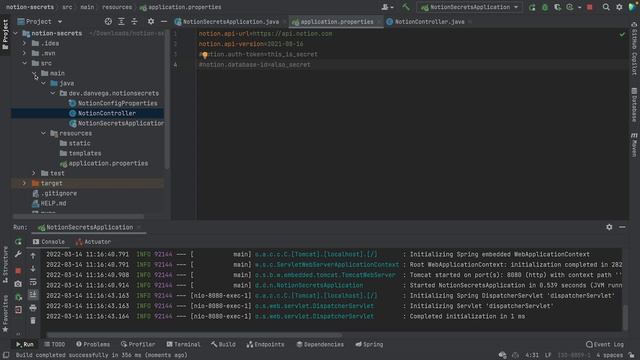Collapse the main folder chevron
This screenshot has width=640, height=360.
(x=34, y=73)
